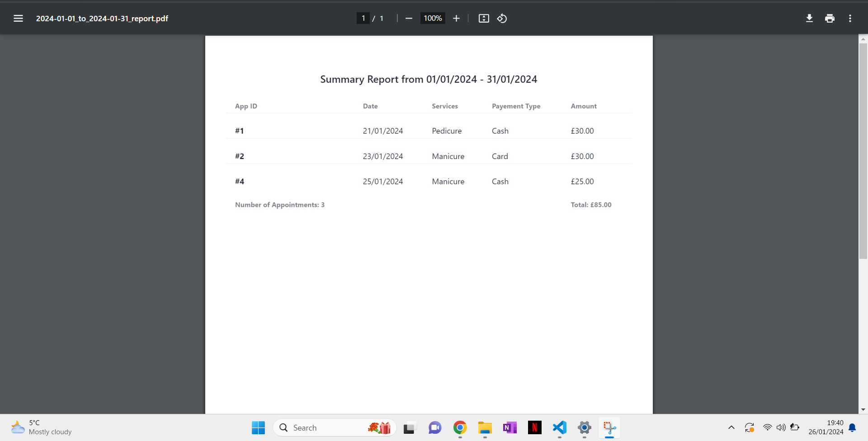
Task: Download the PDF report
Action: pos(810,18)
